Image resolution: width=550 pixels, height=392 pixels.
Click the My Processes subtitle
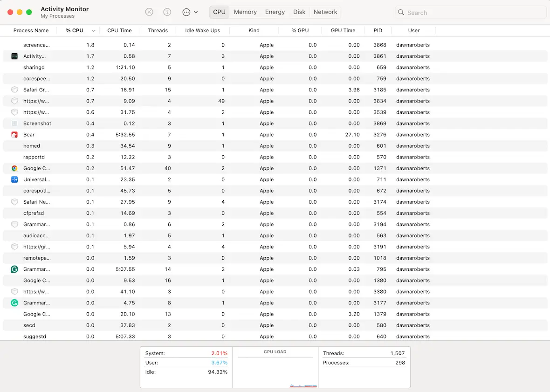click(x=57, y=16)
